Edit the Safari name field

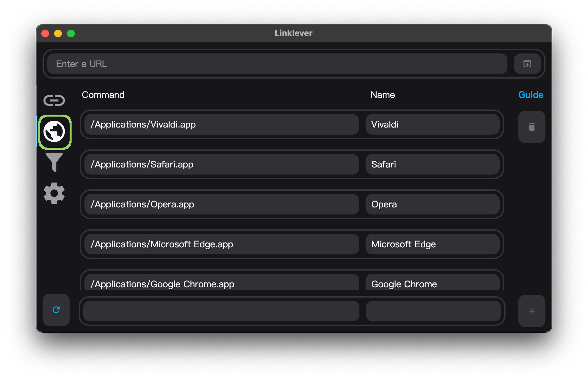tap(433, 164)
